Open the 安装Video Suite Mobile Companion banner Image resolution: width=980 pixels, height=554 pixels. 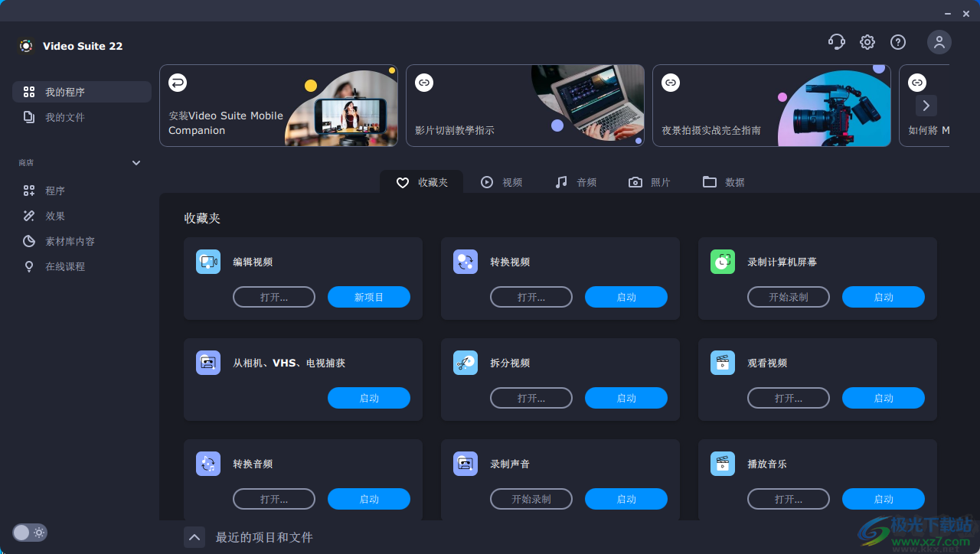(279, 106)
